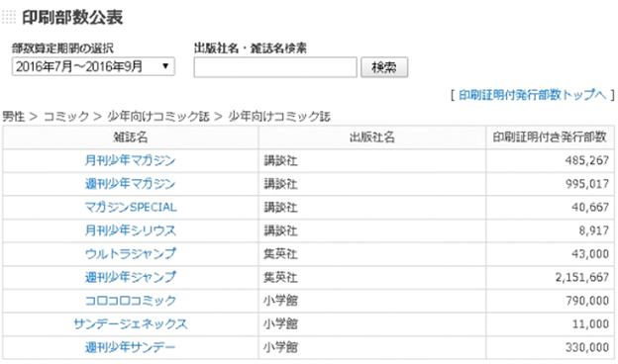
Task: Open the マガジンSPECIAL magazine link
Action: pos(131,207)
